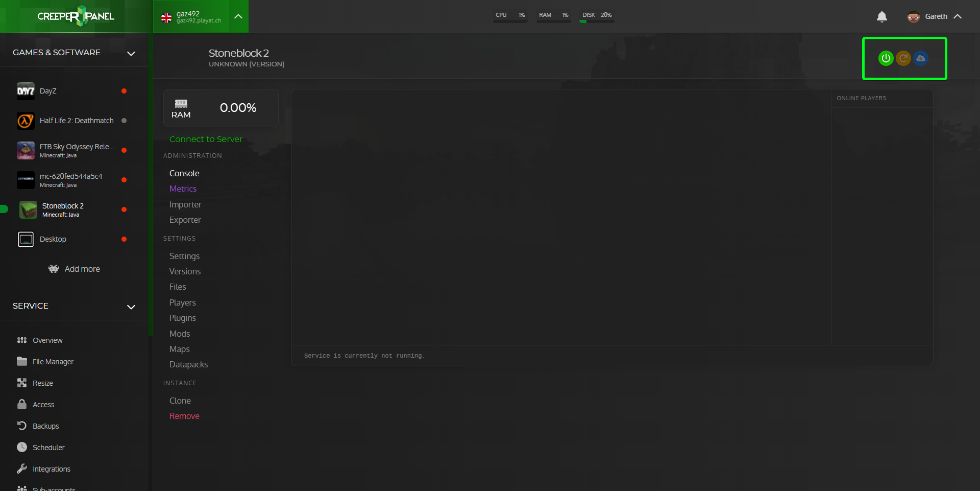Image resolution: width=980 pixels, height=491 pixels.
Task: Open the Datapacks page
Action: (188, 364)
